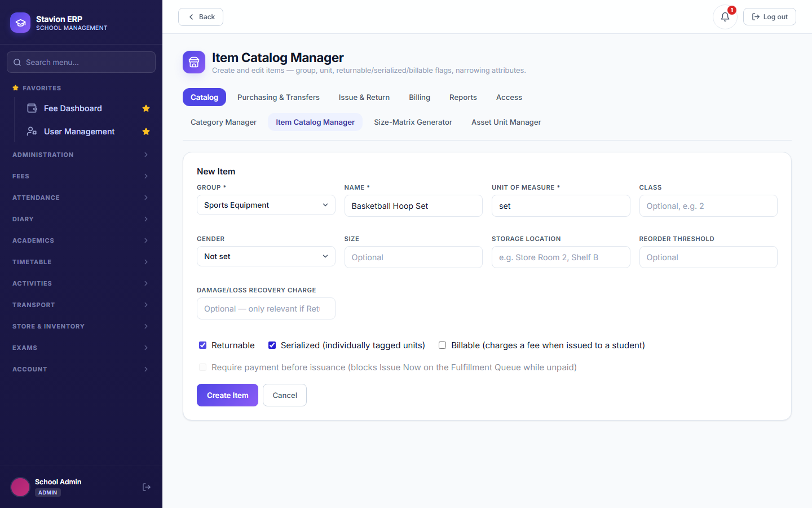
Task: Click the Create Item button
Action: pos(227,395)
